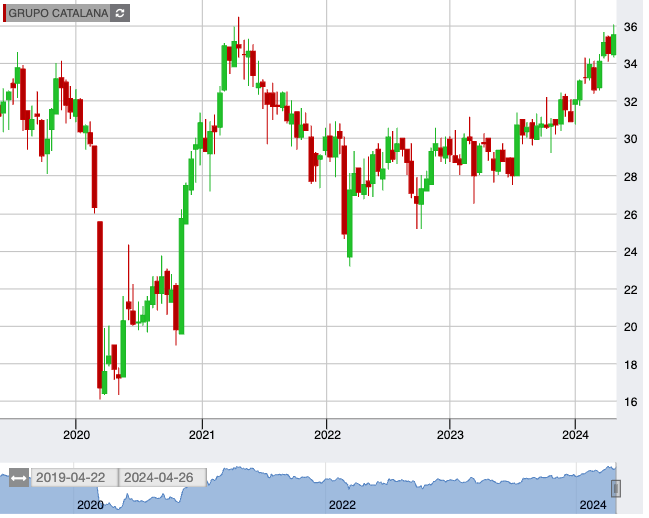Viewport: 649px width, 518px height.
Task: Click the 2020 label in navigator overview
Action: point(90,505)
